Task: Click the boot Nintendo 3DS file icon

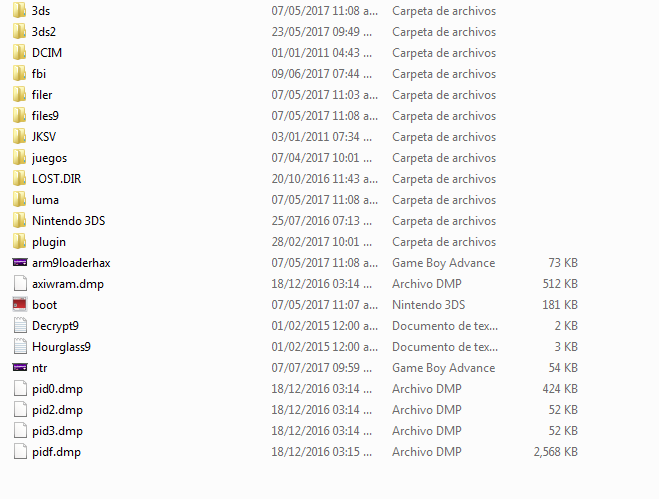Action: [20, 305]
